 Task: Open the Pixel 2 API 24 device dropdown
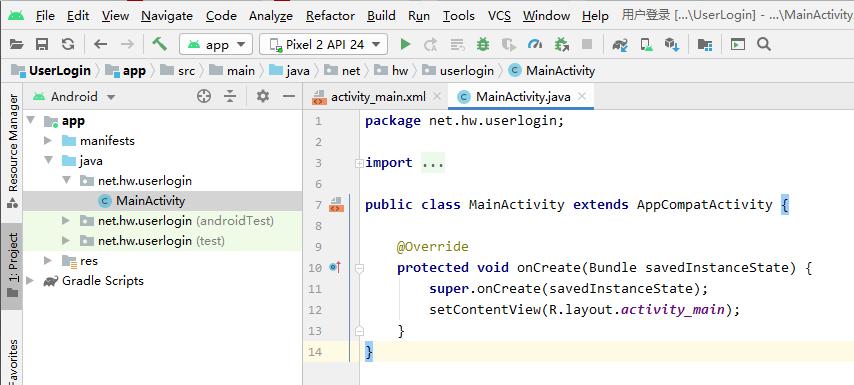(x=324, y=45)
